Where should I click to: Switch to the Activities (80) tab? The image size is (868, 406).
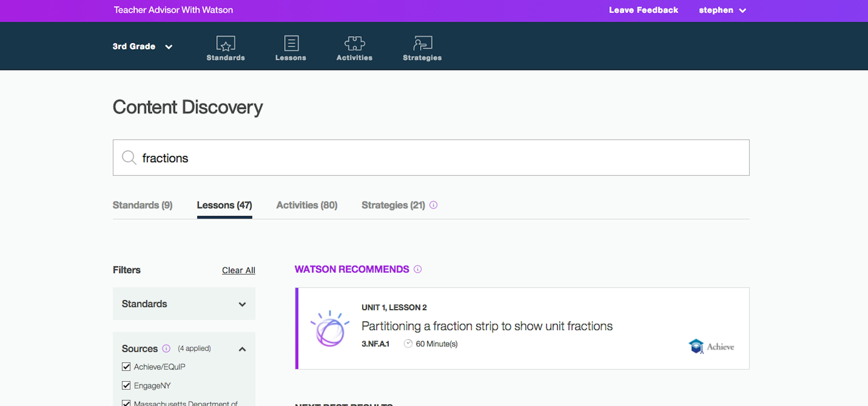(307, 205)
